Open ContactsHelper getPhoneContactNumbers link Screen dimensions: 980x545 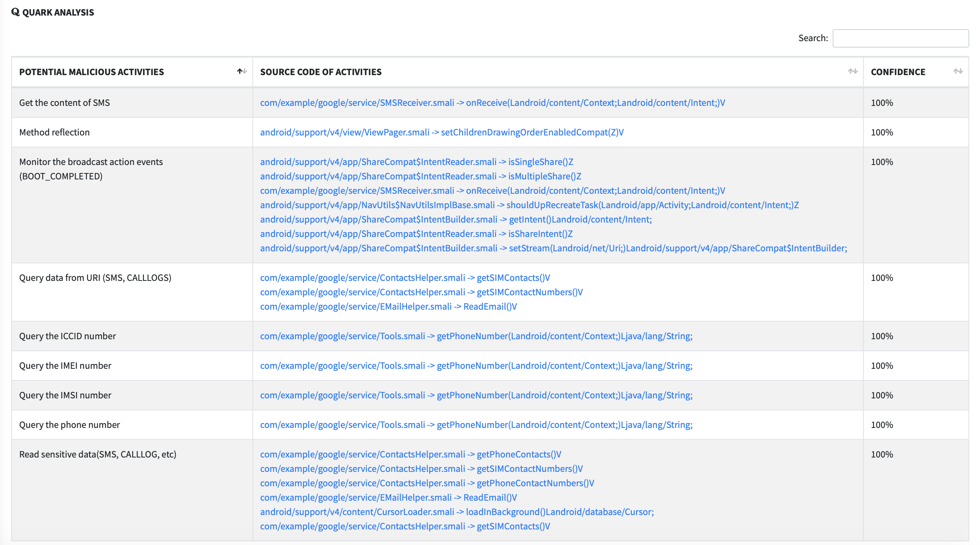[427, 483]
